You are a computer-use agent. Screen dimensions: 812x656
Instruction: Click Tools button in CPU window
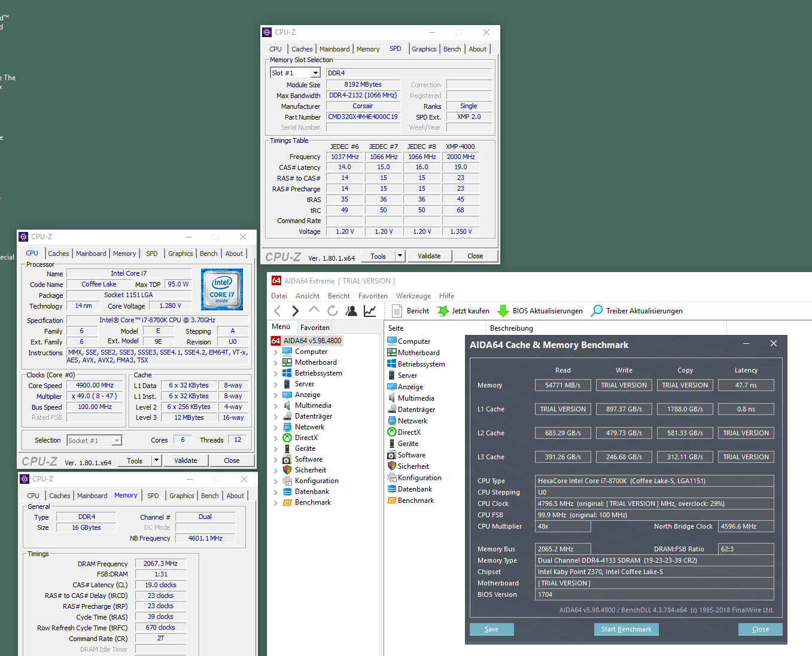(135, 460)
